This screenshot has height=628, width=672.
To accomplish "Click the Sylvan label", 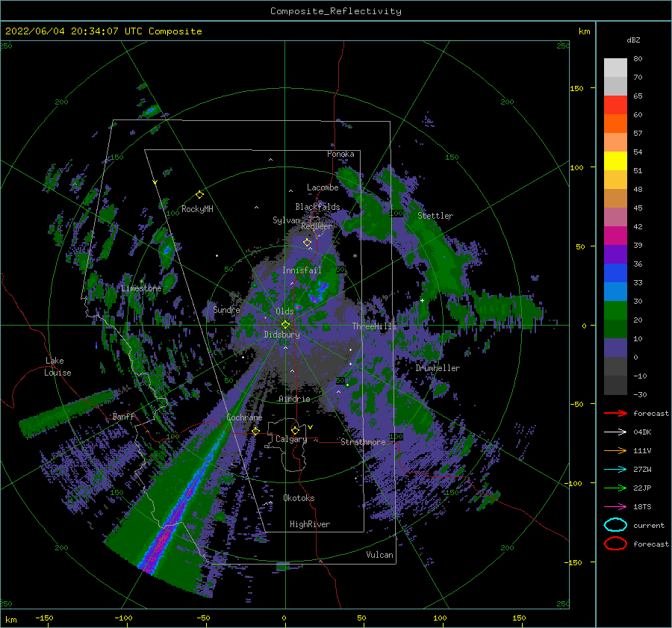I will tap(286, 220).
